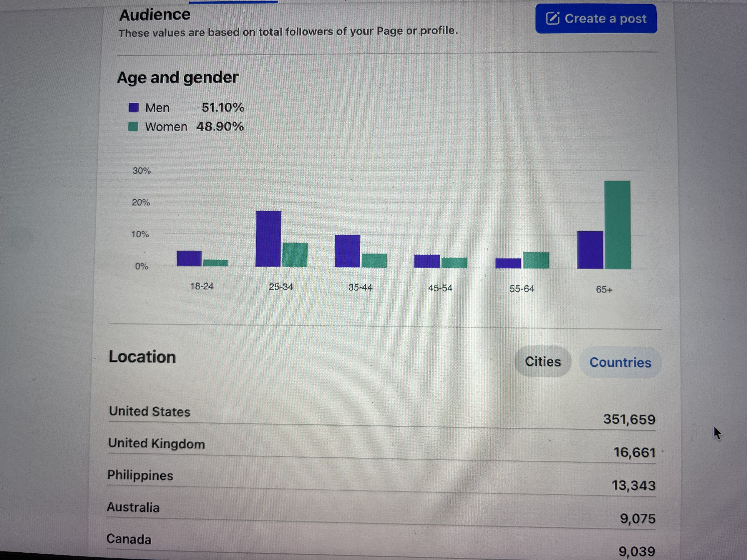Click the Age and gender heading

178,78
